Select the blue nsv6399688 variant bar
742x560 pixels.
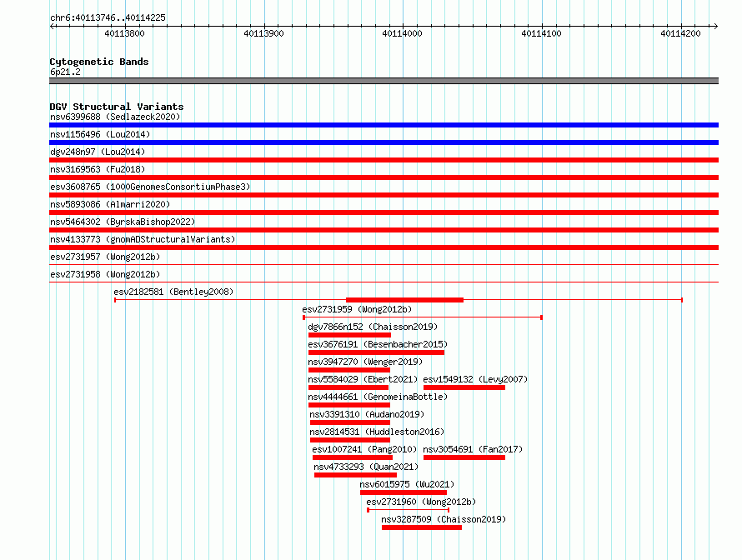tap(384, 125)
